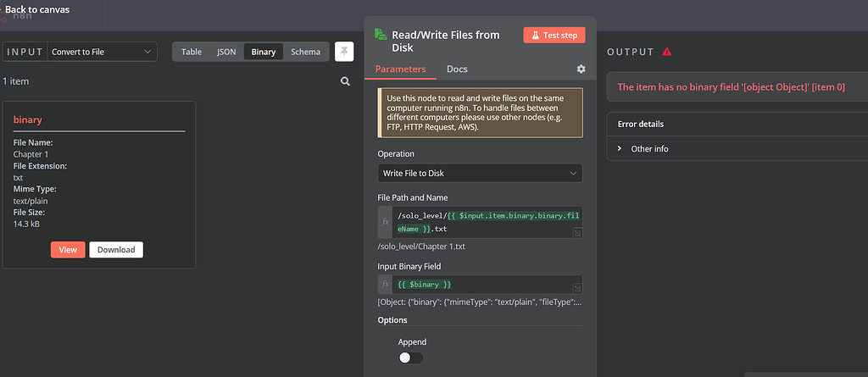Switch input view to Binary
868x377 pixels.
click(x=263, y=52)
